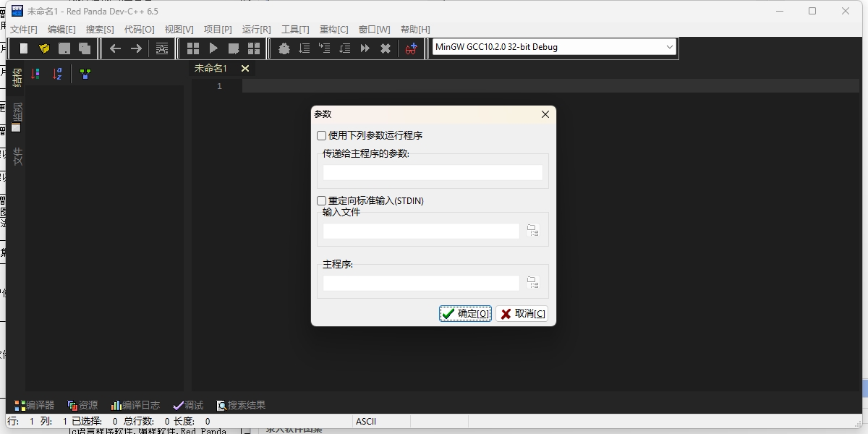The image size is (868, 434).
Task: Browse for host program folder icon
Action: click(533, 283)
